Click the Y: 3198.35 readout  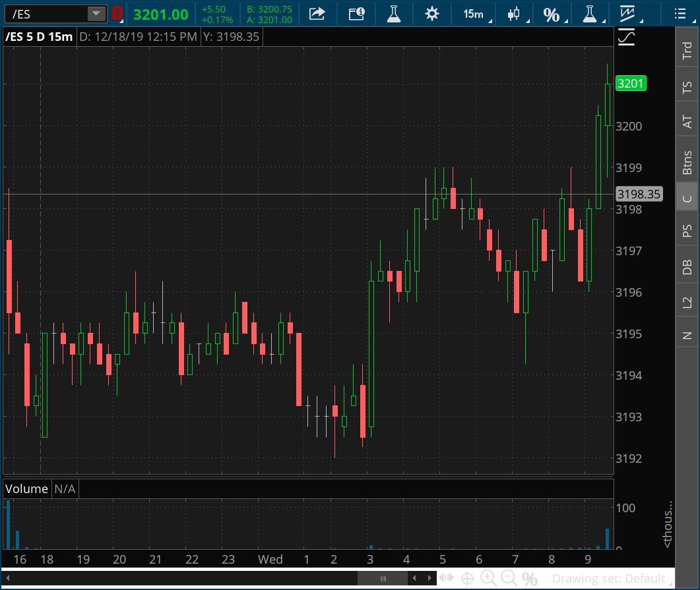pyautogui.click(x=232, y=36)
